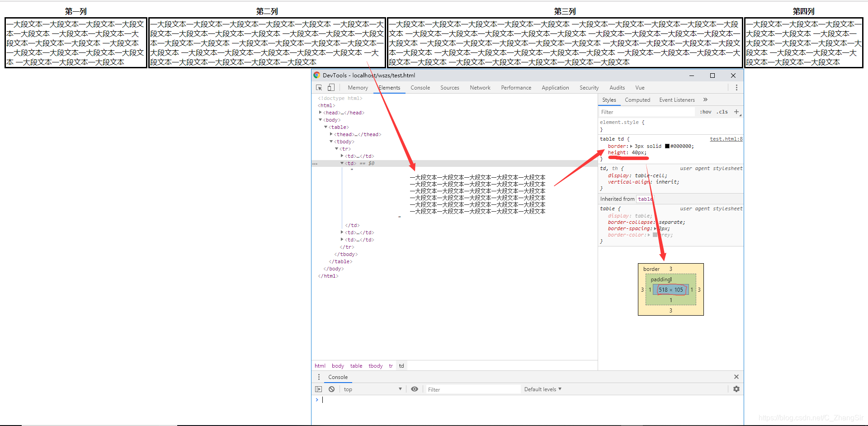Switch to the Audits tab
The height and width of the screenshot is (426, 868).
click(617, 88)
